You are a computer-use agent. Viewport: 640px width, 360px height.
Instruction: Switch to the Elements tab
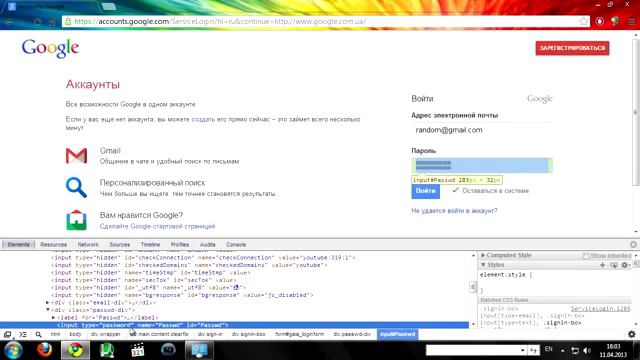point(18,244)
